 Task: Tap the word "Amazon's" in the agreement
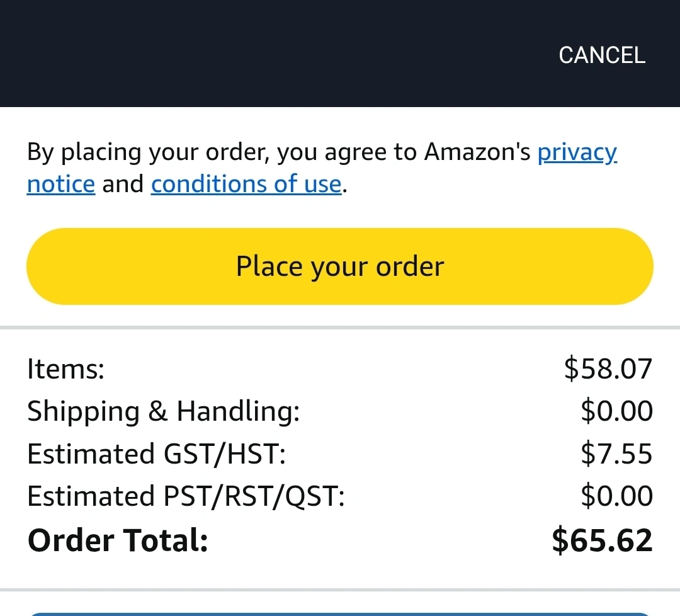click(477, 152)
